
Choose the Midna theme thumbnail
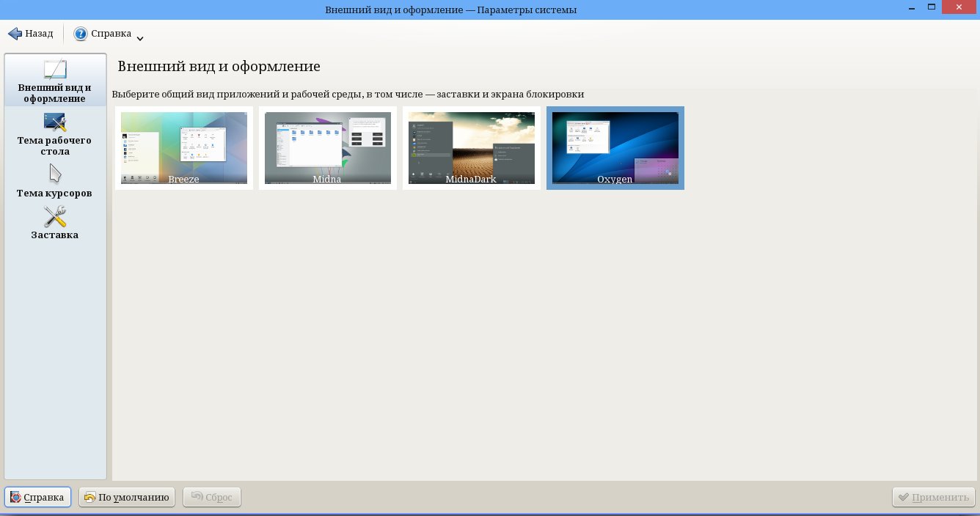pos(328,148)
